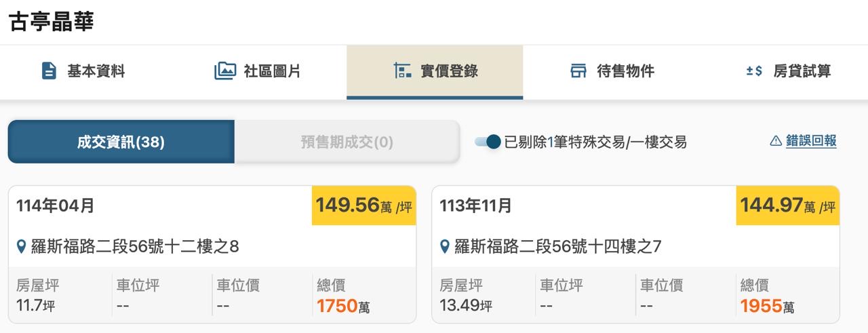Click the 149.56萬/坪 price badge
This screenshot has height=333, width=868.
[364, 205]
